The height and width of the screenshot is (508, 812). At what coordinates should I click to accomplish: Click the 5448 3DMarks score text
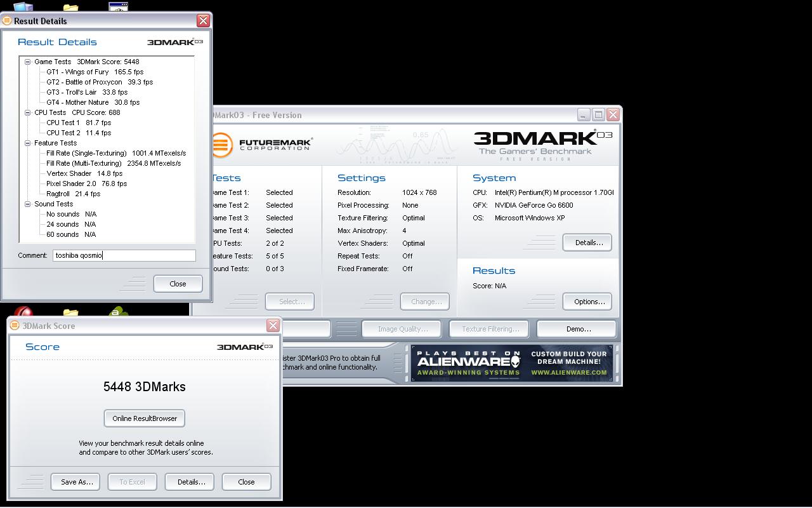pos(145,387)
